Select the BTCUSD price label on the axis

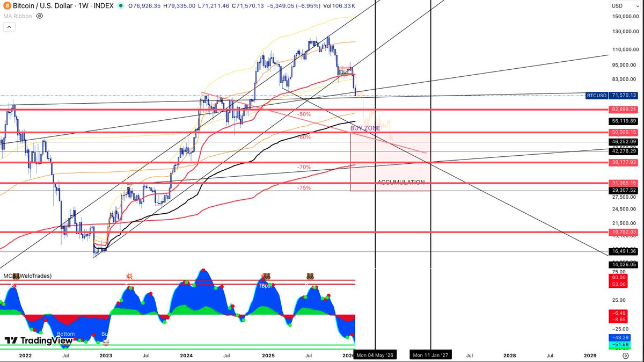597,96
